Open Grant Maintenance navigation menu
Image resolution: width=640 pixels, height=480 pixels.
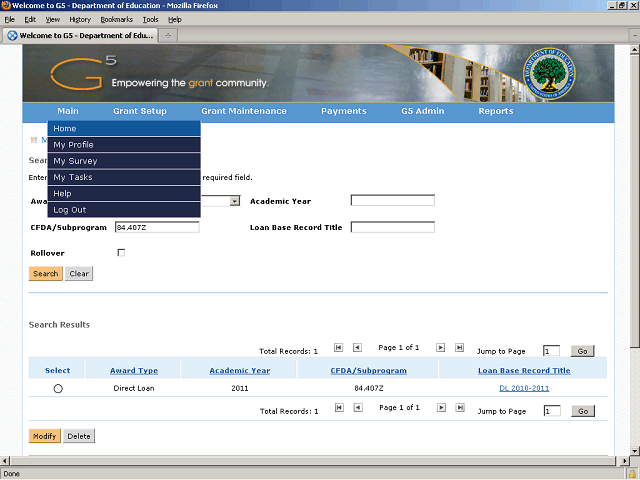[x=244, y=111]
